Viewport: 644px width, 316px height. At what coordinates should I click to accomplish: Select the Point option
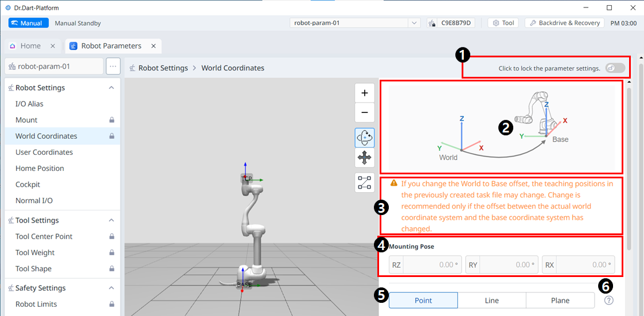coord(423,301)
